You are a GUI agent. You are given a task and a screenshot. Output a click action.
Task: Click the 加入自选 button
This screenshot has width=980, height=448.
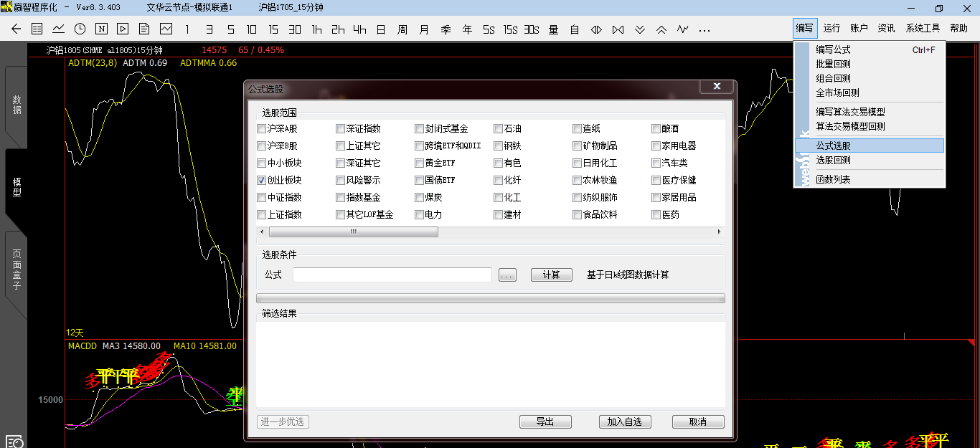pyautogui.click(x=624, y=421)
